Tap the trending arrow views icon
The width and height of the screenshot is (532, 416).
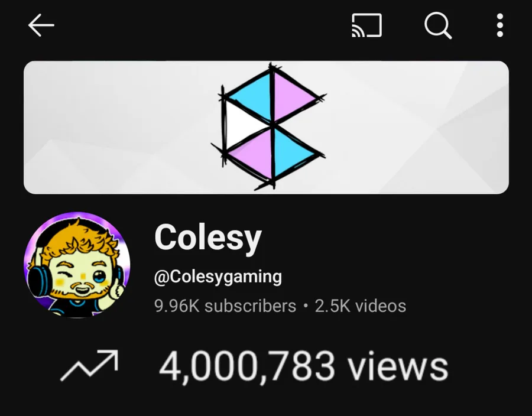[89, 366]
